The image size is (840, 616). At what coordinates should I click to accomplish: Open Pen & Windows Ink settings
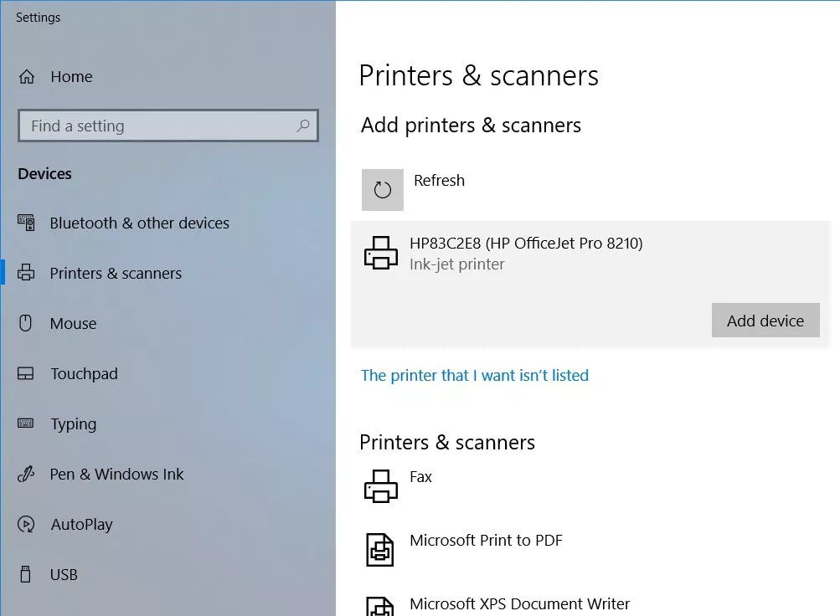116,475
